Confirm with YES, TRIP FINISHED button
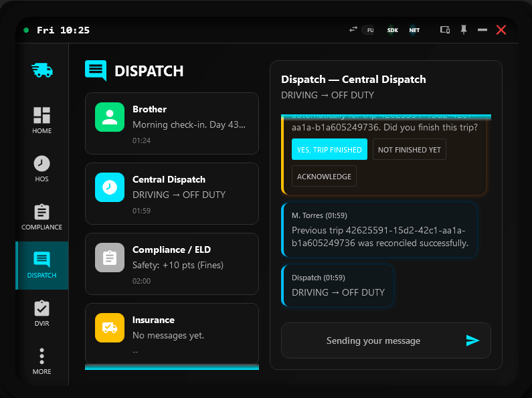The width and height of the screenshot is (532, 398). point(329,149)
